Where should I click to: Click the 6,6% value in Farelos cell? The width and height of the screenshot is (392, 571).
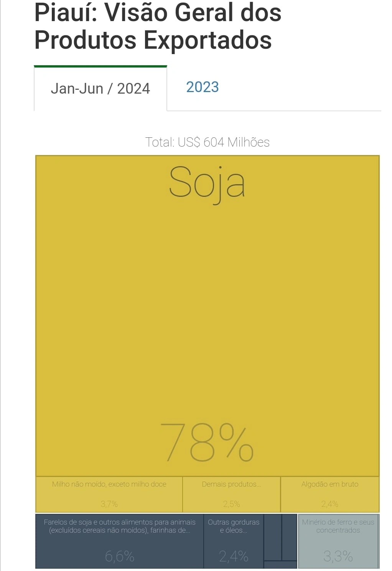[x=120, y=556]
